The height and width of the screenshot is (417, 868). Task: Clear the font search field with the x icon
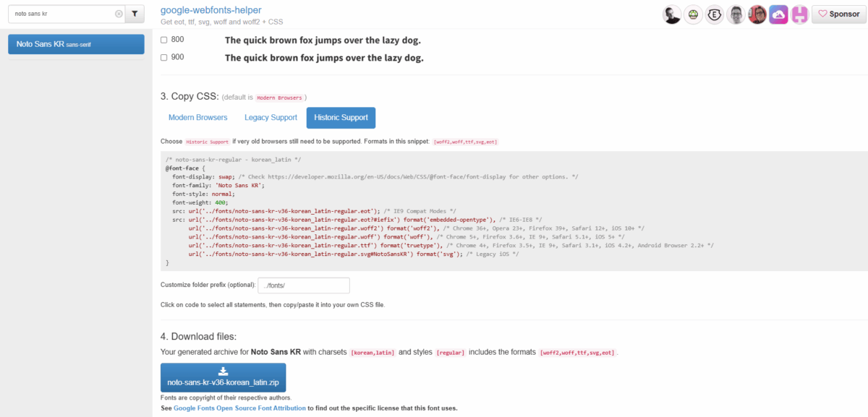click(119, 14)
